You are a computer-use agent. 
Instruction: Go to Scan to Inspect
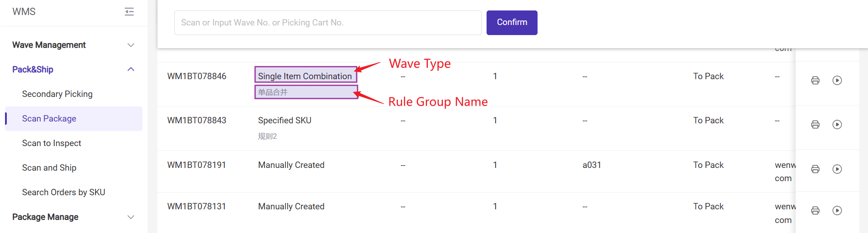(51, 143)
